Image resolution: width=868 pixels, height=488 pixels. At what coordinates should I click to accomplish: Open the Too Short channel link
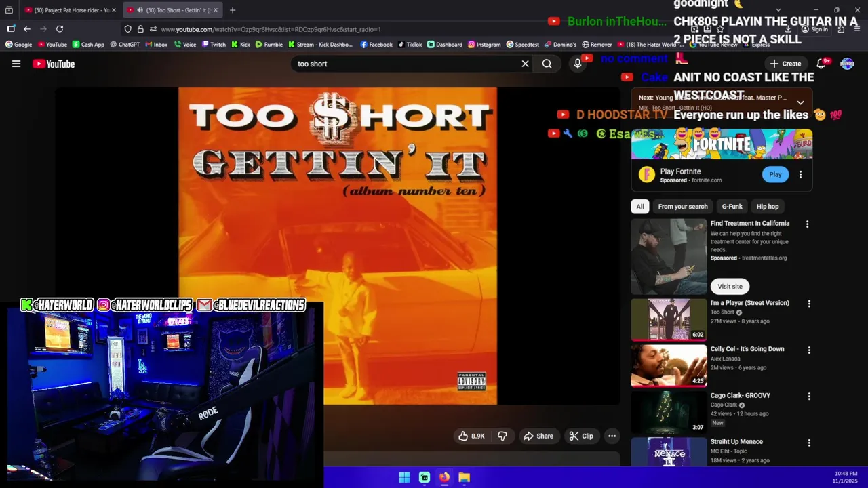point(722,312)
